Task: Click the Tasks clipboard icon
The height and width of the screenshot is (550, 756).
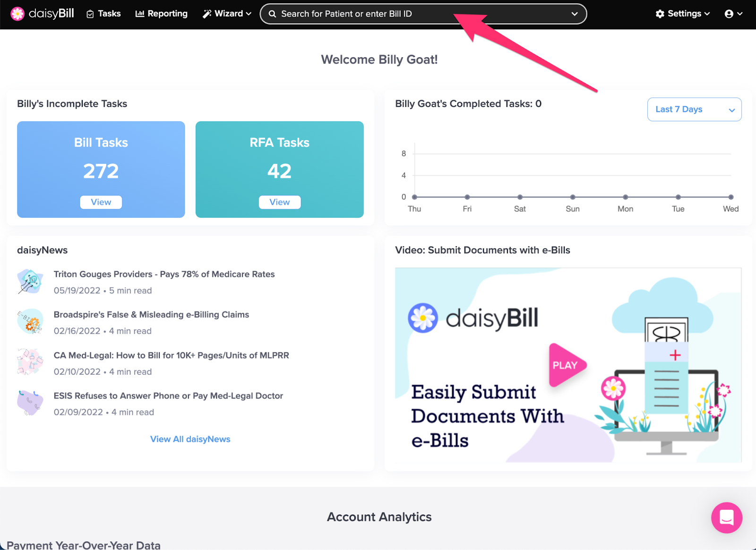Action: coord(90,14)
